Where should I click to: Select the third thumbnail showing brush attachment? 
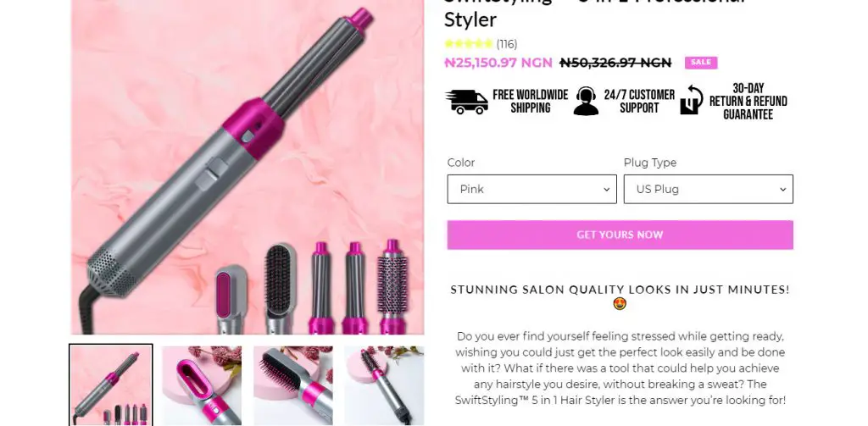292,385
